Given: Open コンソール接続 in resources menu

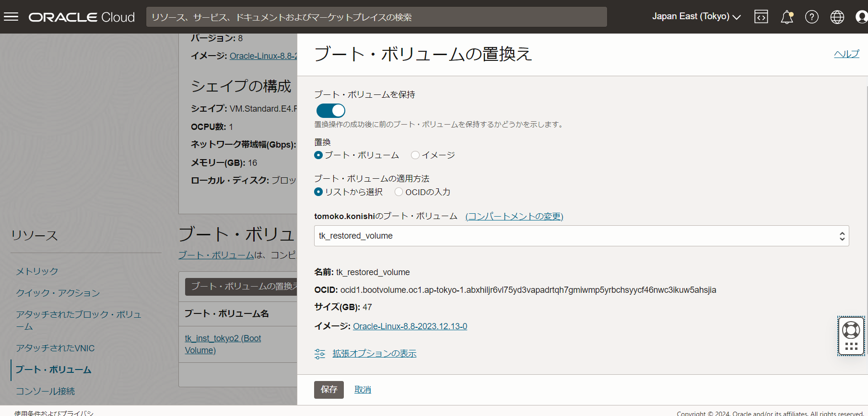Looking at the screenshot, I should [45, 391].
